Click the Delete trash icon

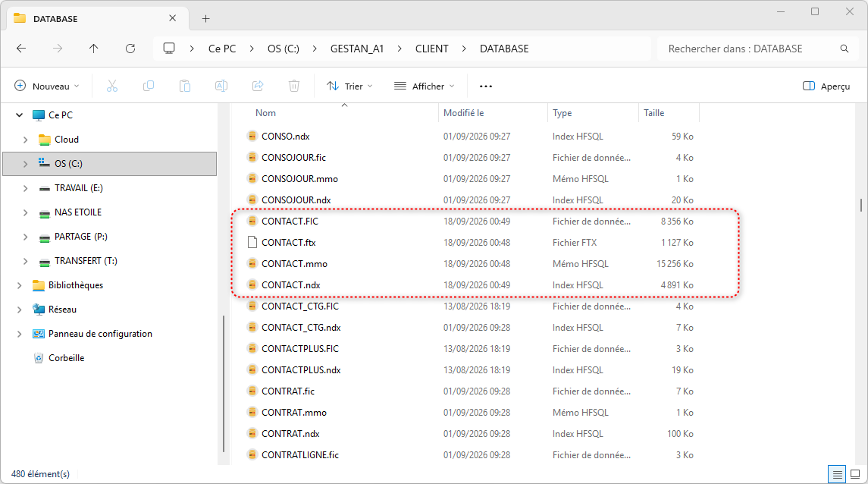(294, 86)
